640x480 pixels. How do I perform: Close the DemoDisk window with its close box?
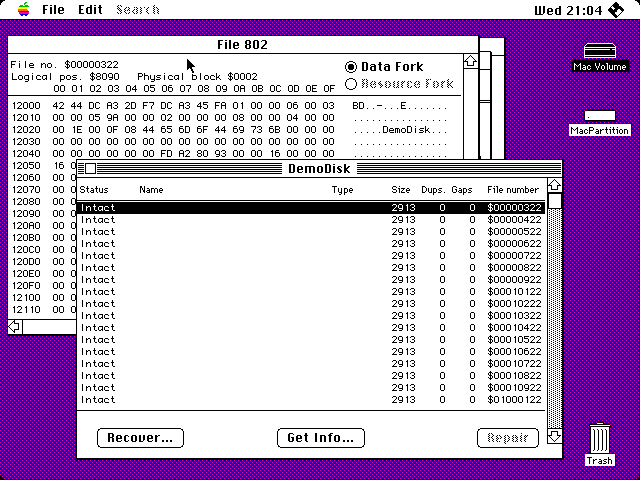coord(89,168)
